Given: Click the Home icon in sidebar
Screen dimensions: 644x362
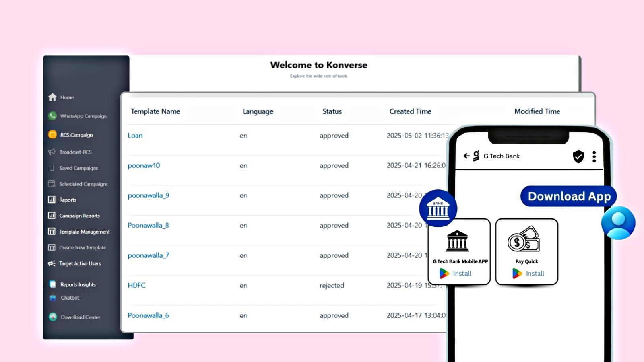Looking at the screenshot, I should coord(52,97).
